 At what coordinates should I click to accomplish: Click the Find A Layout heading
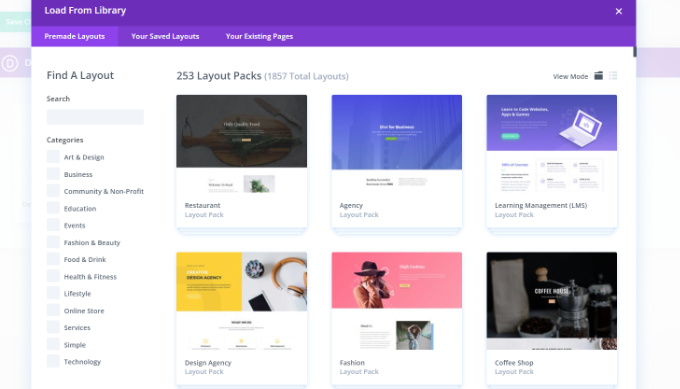click(80, 75)
